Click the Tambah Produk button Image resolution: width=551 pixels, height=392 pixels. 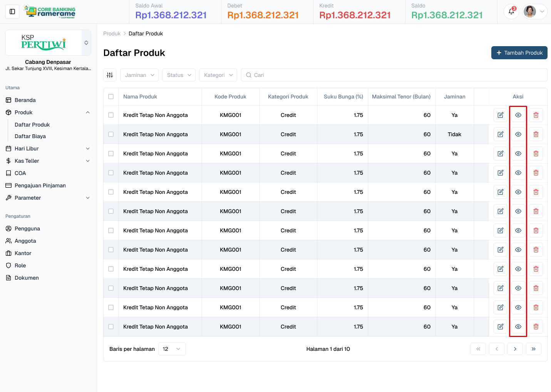tap(519, 53)
